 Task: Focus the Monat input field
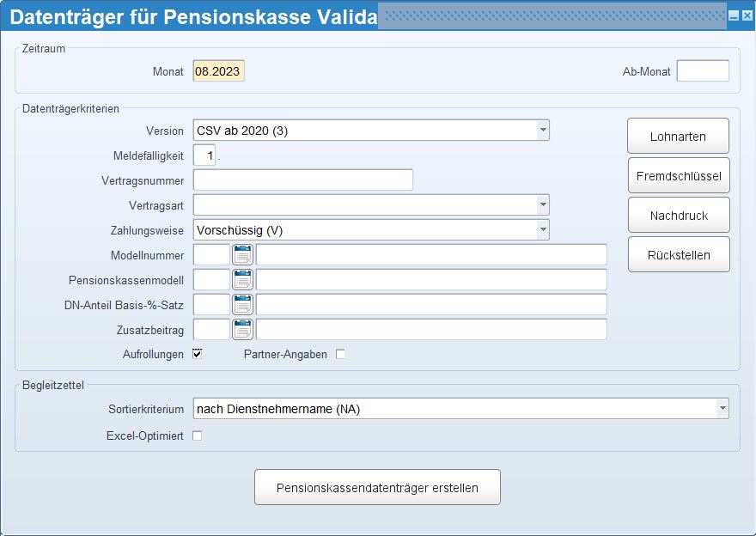pyautogui.click(x=219, y=70)
